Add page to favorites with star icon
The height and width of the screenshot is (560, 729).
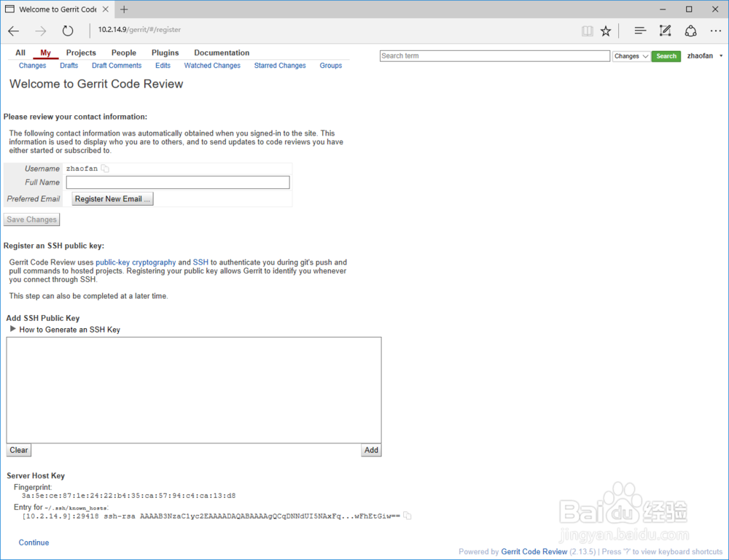point(605,31)
